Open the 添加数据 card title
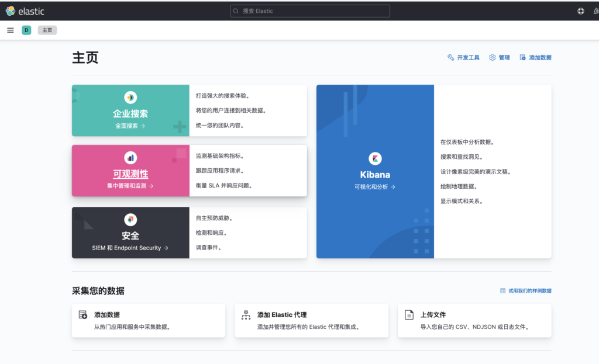 107,315
